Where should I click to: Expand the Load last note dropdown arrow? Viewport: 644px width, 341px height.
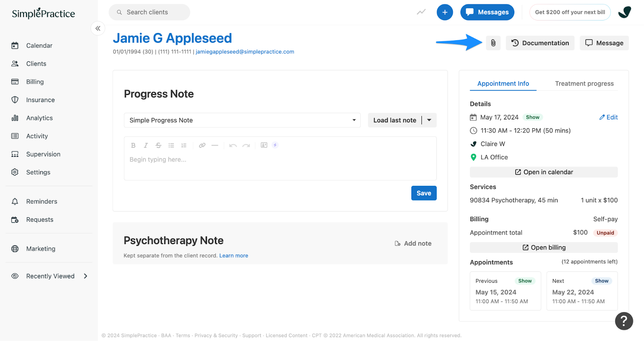click(x=429, y=120)
